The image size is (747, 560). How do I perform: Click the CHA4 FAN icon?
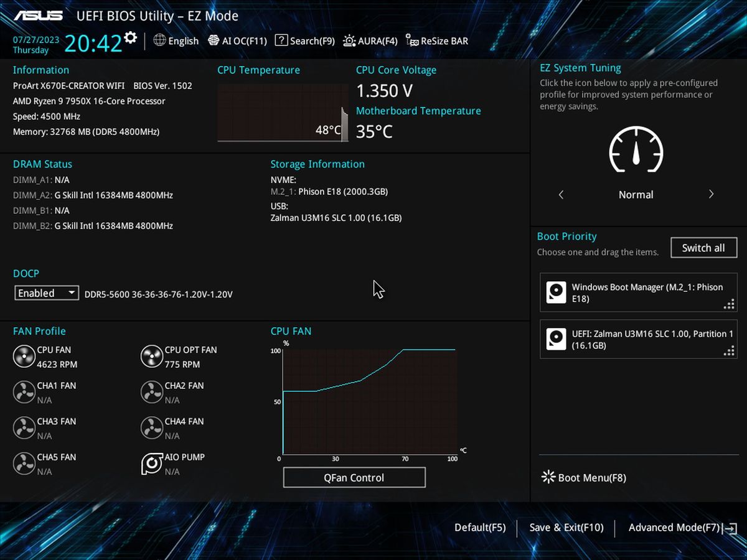pos(151,428)
